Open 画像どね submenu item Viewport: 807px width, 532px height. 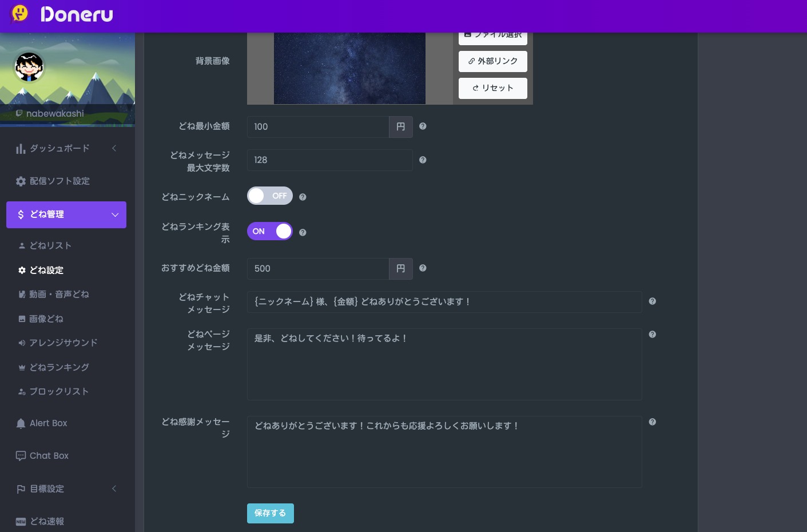coord(46,319)
